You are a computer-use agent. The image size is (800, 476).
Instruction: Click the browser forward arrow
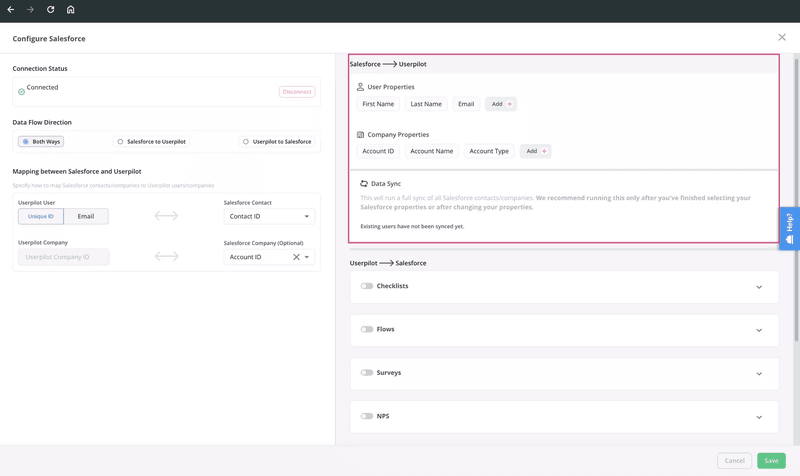click(30, 10)
